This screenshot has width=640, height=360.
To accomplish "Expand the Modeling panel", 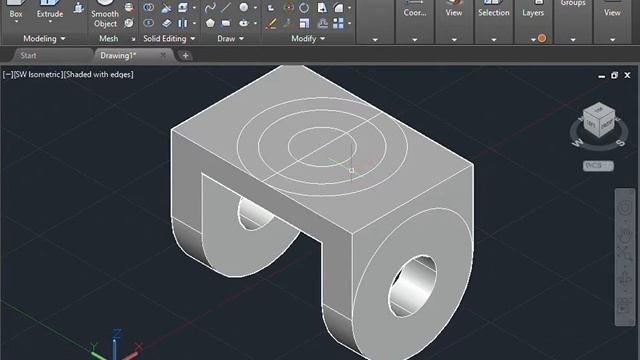I will tap(44, 38).
